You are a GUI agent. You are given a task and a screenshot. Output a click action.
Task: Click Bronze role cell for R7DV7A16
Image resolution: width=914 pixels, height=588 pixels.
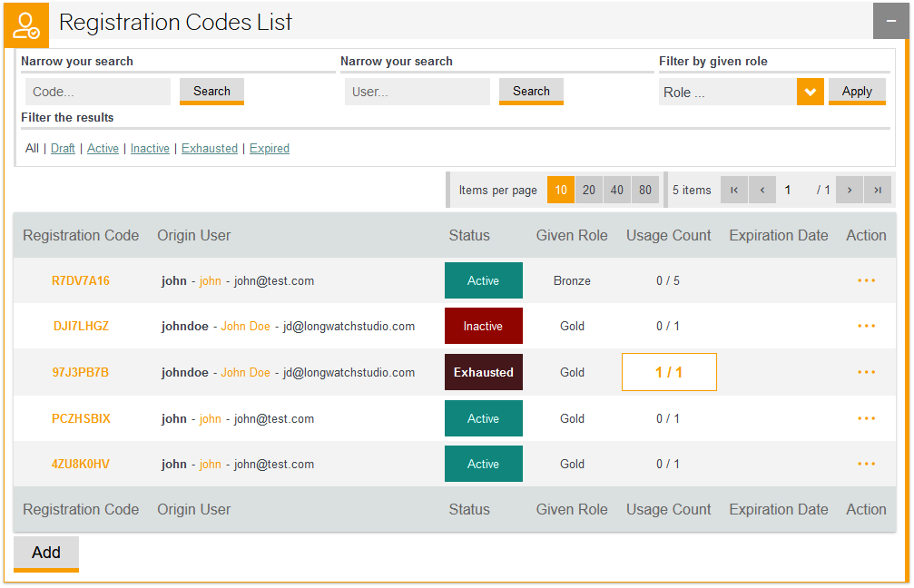pos(572,281)
